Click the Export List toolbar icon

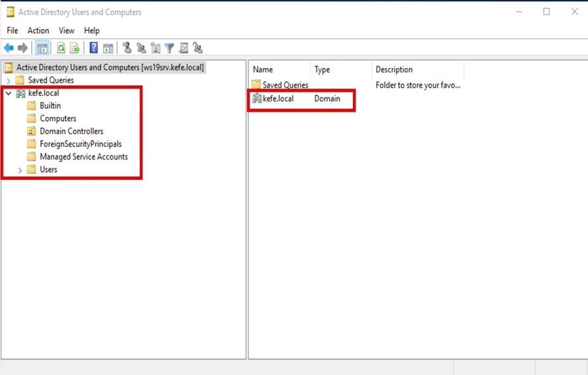click(75, 48)
